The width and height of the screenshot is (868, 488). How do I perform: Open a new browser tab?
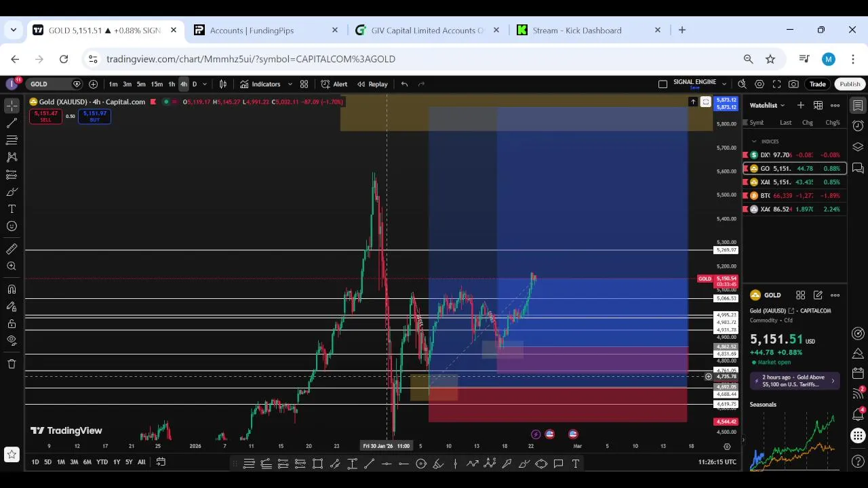682,30
